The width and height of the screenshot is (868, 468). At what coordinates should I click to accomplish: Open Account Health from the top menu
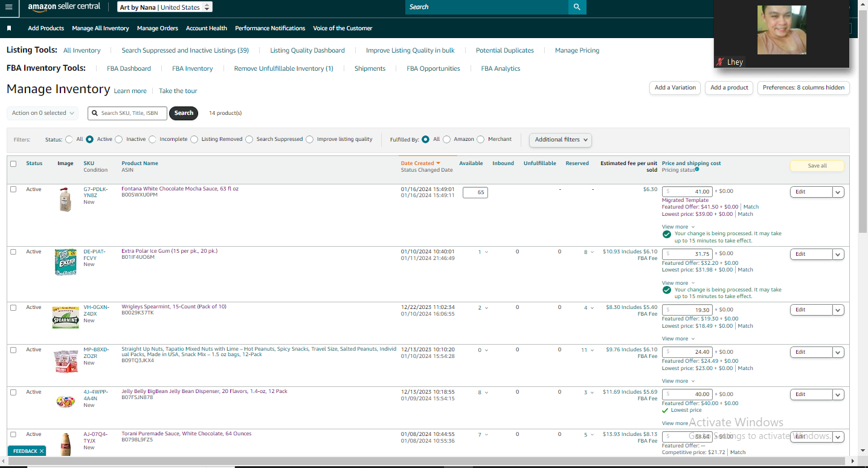tap(207, 28)
